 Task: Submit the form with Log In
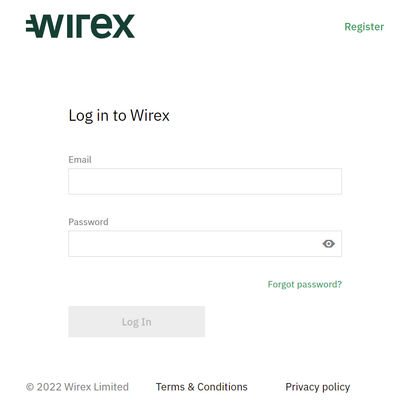(x=137, y=322)
